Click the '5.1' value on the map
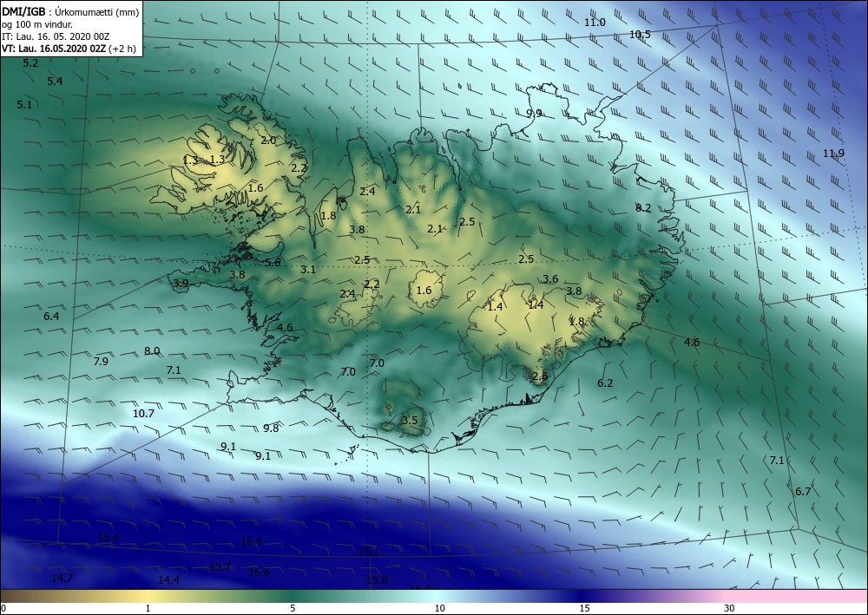This screenshot has height=615, width=868. click(x=24, y=105)
